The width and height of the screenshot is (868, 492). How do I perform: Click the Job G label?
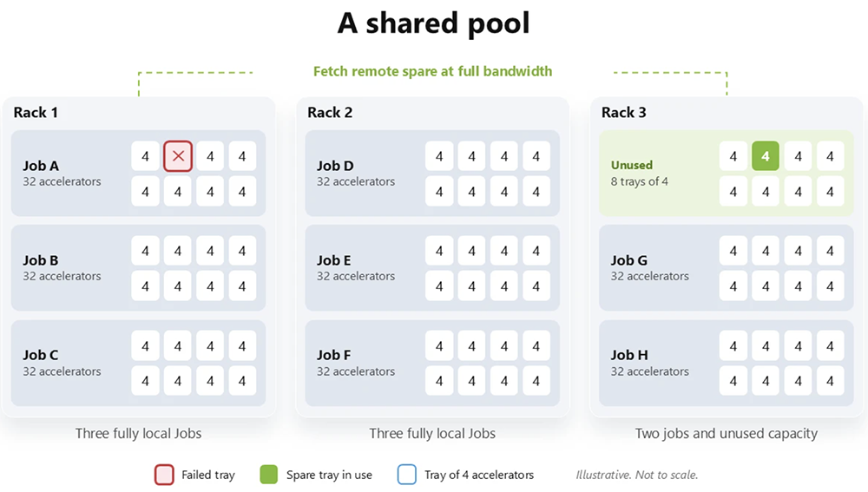tap(628, 260)
